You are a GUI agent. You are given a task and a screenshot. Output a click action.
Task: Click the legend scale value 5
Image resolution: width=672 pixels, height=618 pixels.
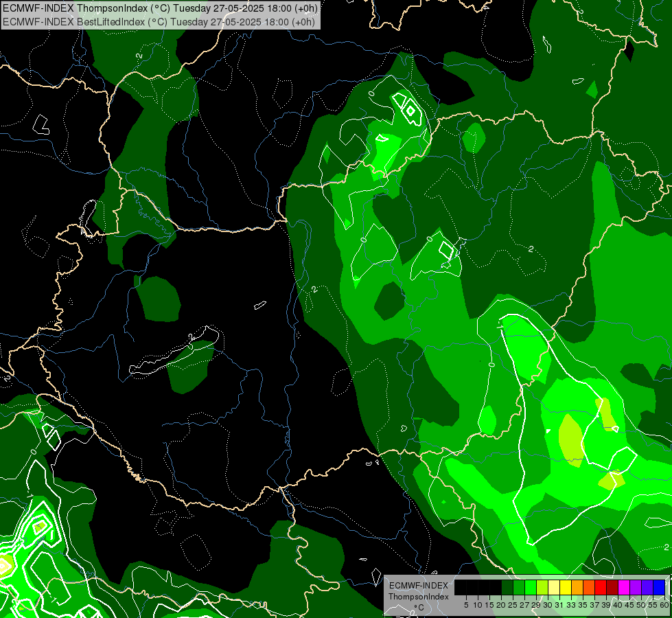pyautogui.click(x=466, y=605)
